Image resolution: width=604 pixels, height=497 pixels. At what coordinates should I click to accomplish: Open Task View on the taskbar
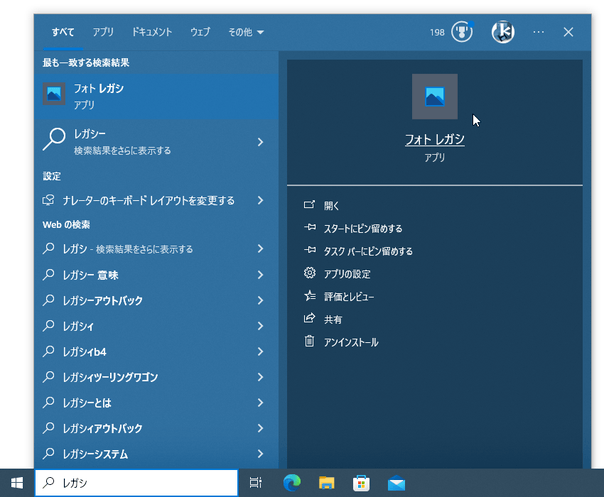point(256,483)
